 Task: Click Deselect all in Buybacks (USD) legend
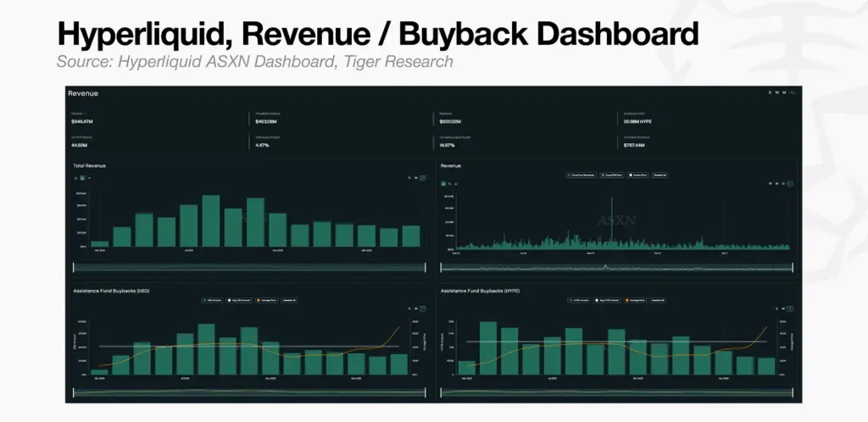pyautogui.click(x=289, y=300)
